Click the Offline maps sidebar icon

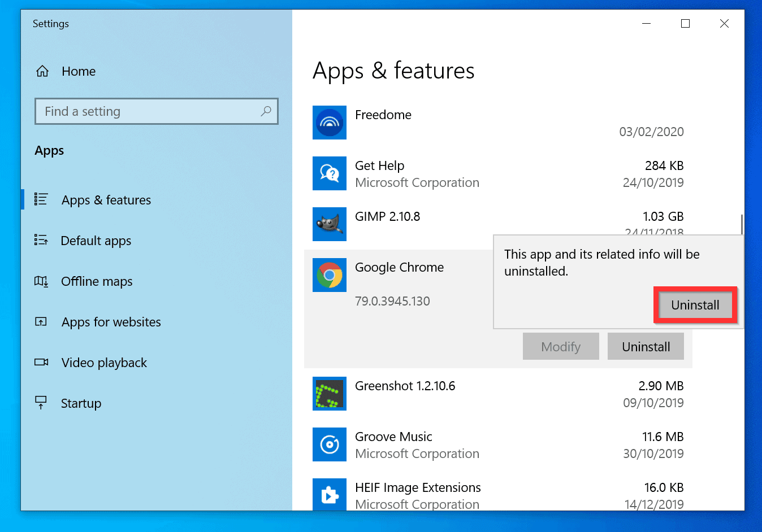coord(41,281)
